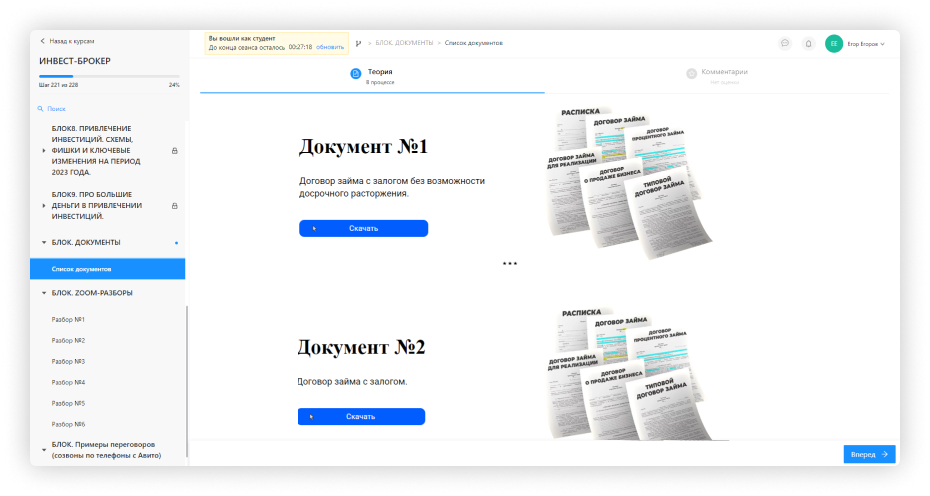Open the notifications bell icon

coord(808,43)
